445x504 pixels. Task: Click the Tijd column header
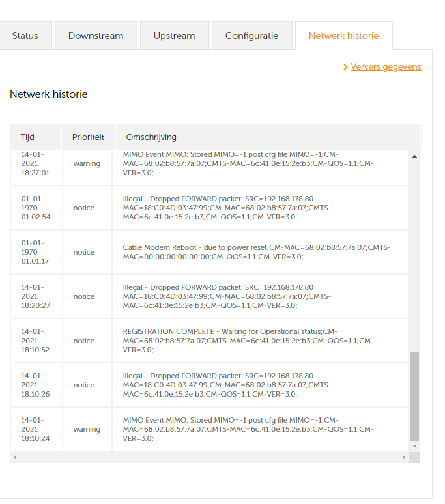27,137
